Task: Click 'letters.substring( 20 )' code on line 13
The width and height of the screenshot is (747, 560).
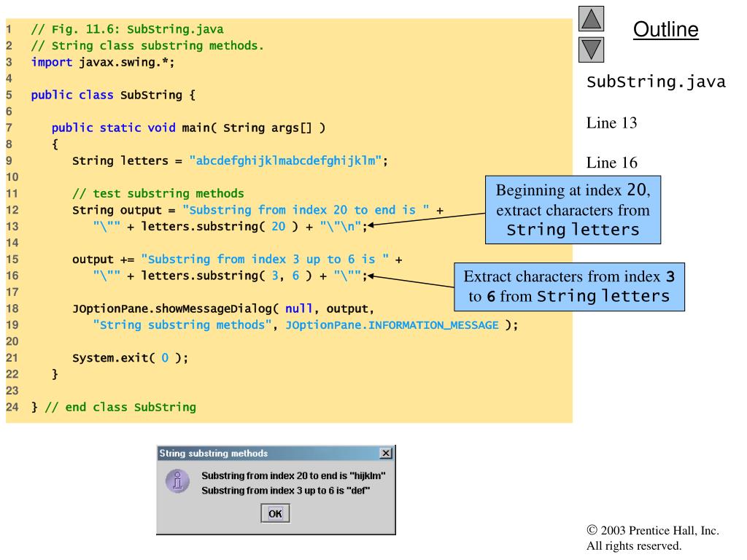Action: click(220, 227)
